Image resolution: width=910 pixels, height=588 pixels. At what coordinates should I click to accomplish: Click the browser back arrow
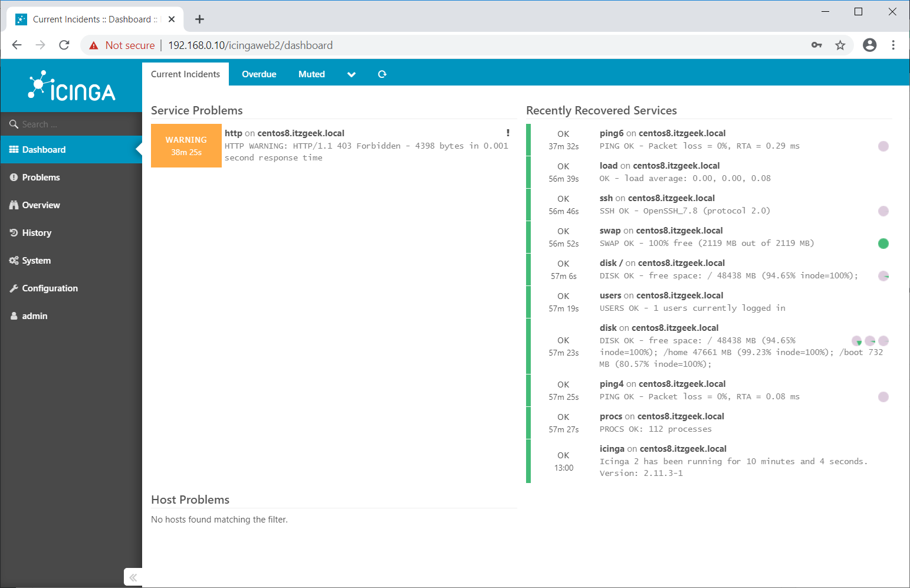pyautogui.click(x=17, y=45)
